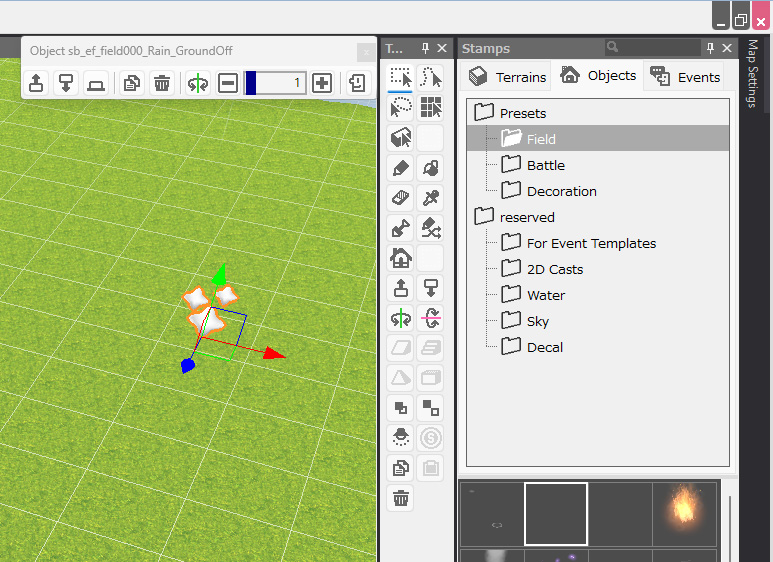Screen dimensions: 773x562
Task: Click the blue Z-axis gizmo handle
Action: (188, 365)
